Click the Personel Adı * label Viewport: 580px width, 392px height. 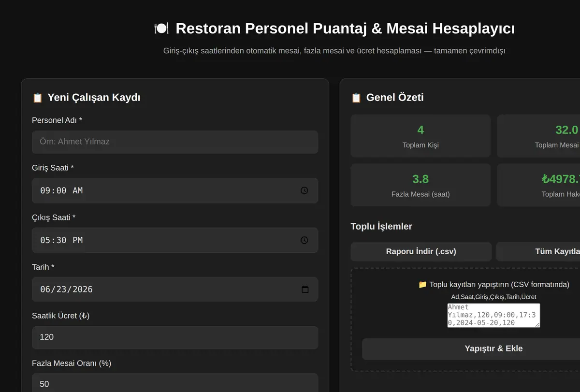[x=57, y=120]
